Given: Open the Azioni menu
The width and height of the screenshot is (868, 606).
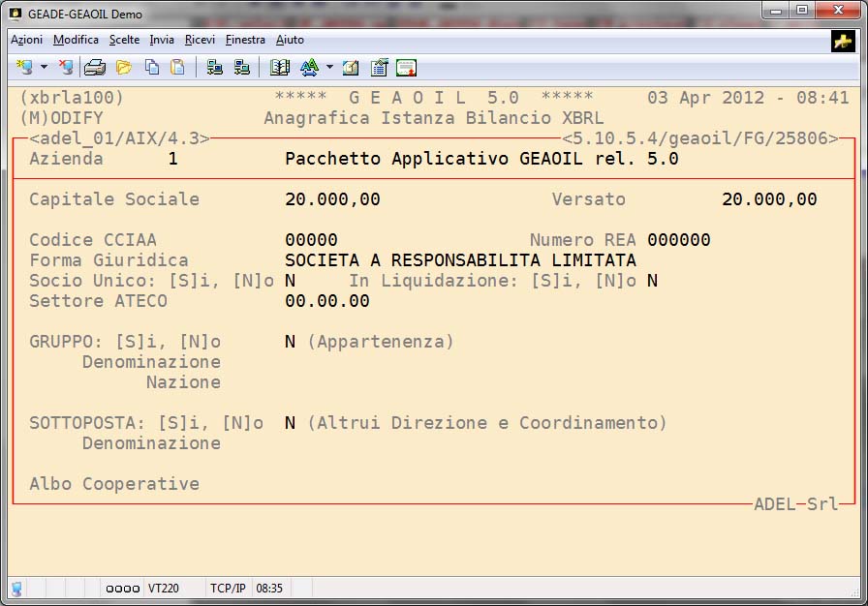Looking at the screenshot, I should tap(26, 40).
